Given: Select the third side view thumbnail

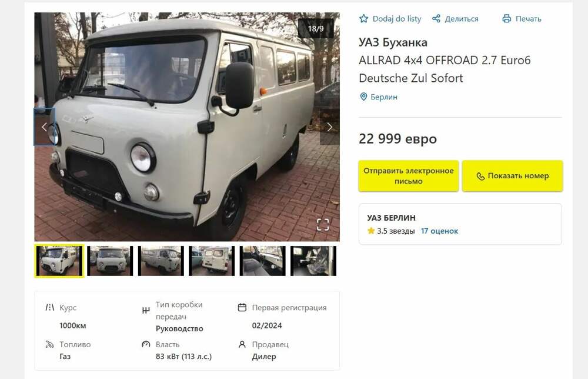Looking at the screenshot, I should point(161,261).
